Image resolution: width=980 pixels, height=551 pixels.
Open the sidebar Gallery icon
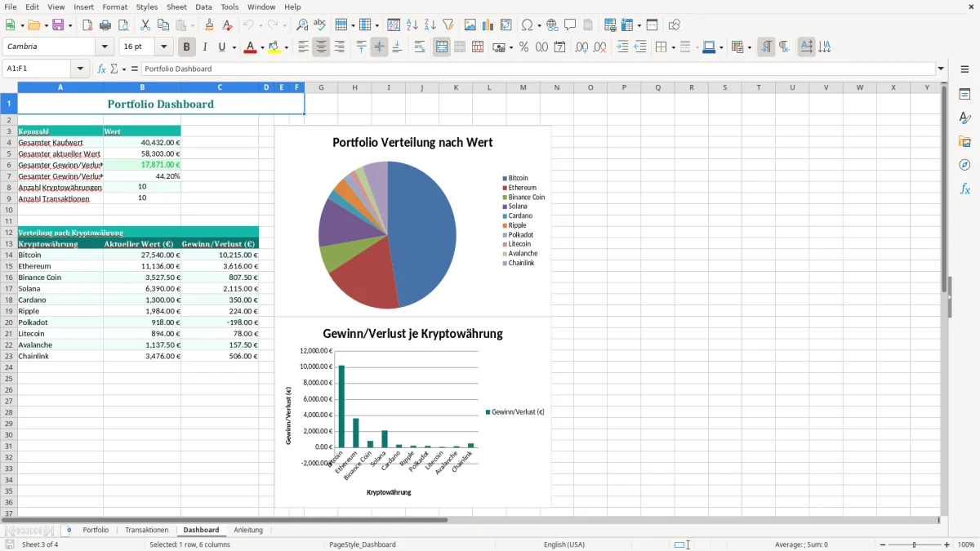click(x=964, y=141)
